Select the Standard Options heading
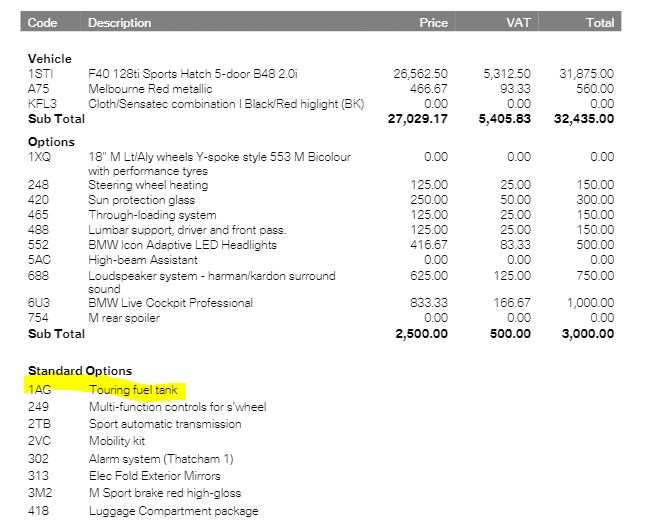This screenshot has width=649, height=520. (80, 371)
